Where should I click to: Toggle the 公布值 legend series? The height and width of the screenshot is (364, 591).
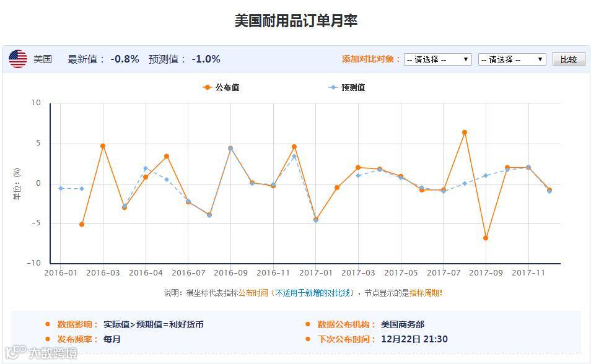221,87
